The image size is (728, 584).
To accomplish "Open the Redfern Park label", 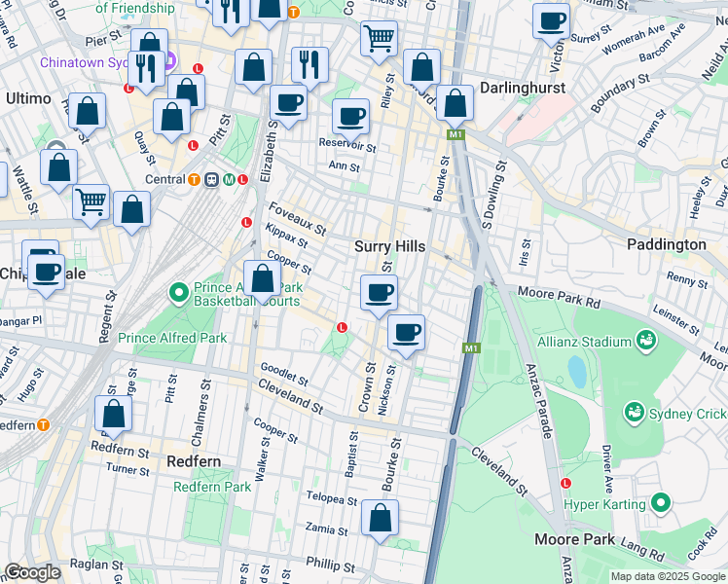I will point(212,487).
